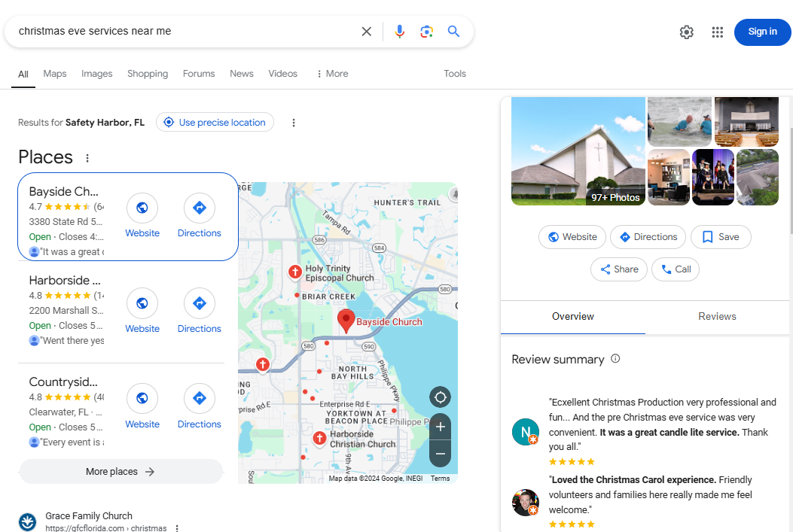Viewport: 793px width, 532px height.
Task: Click Website button in knowledge panel
Action: click(572, 237)
